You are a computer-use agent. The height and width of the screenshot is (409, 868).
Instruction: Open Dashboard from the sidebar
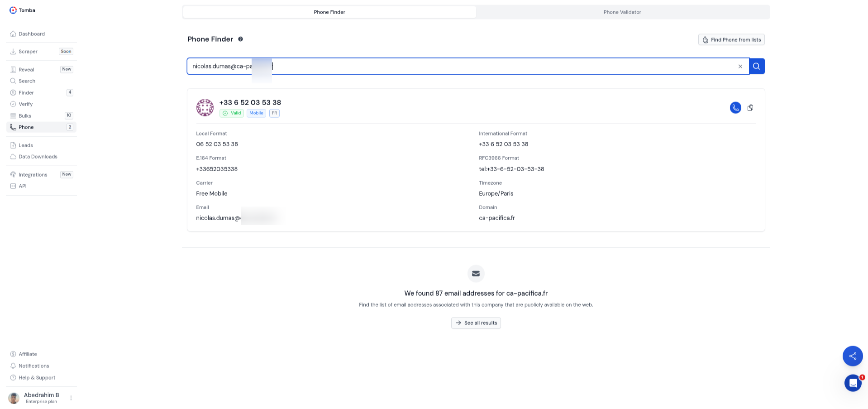click(31, 34)
